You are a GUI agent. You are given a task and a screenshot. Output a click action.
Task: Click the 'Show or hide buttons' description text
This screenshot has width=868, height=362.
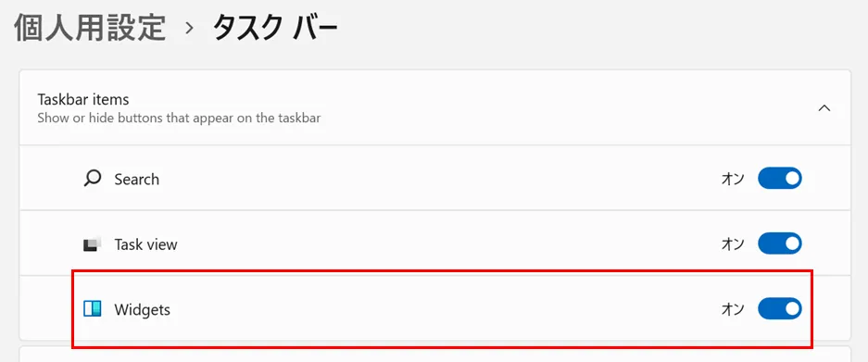179,118
